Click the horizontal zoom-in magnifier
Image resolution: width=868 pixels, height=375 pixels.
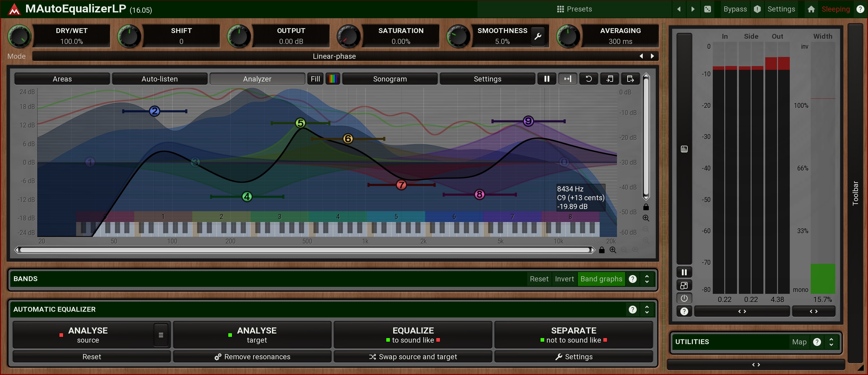613,250
